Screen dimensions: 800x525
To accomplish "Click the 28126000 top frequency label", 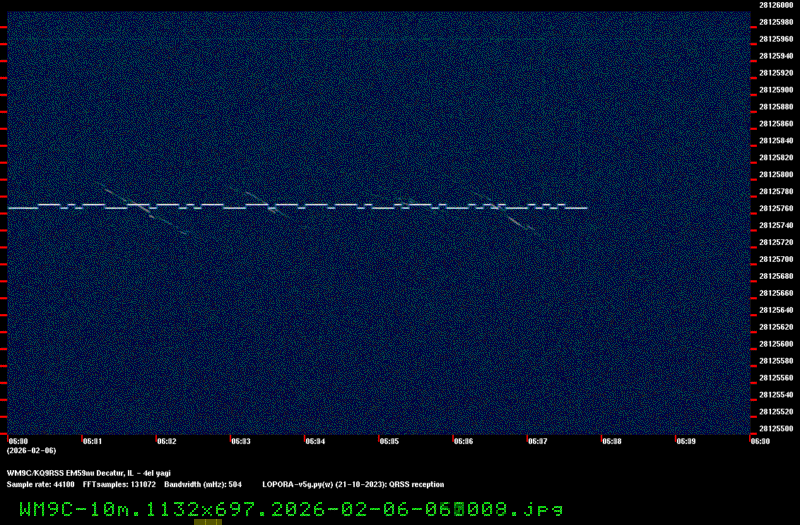I will pos(776,5).
